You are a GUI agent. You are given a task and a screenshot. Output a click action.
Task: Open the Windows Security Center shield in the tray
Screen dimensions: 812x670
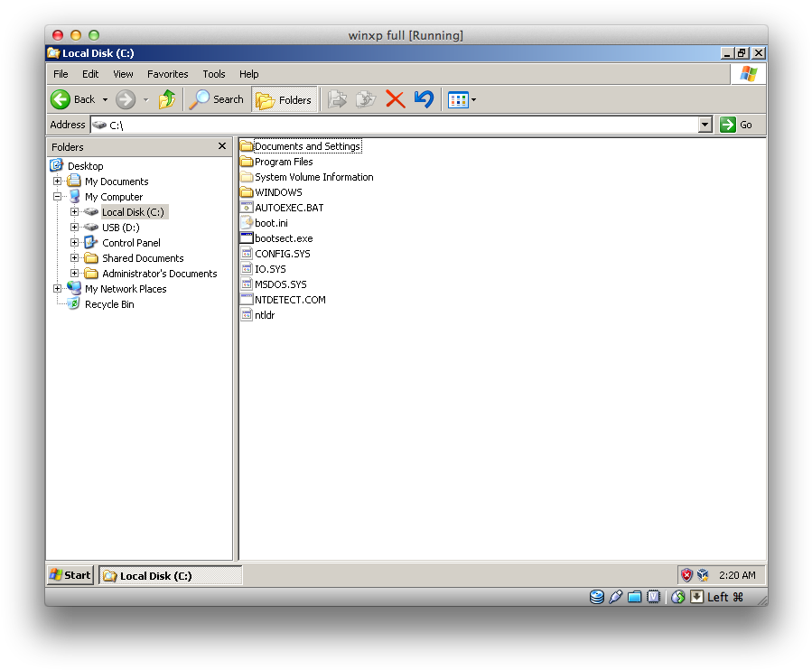686,574
